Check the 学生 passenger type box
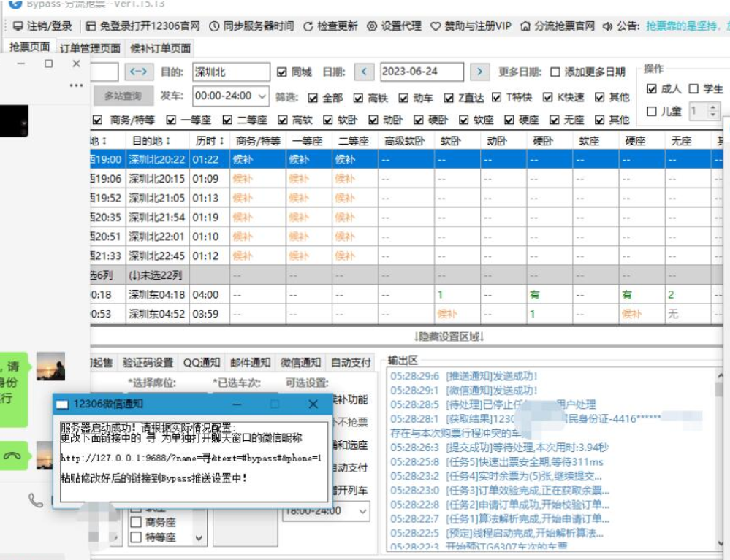Image resolution: width=730 pixels, height=560 pixels. pos(693,89)
